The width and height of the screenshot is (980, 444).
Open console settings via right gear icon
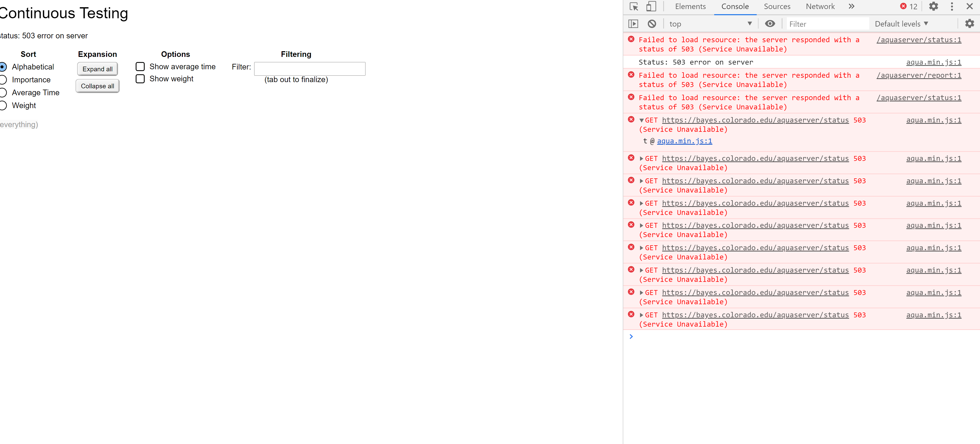click(969, 24)
